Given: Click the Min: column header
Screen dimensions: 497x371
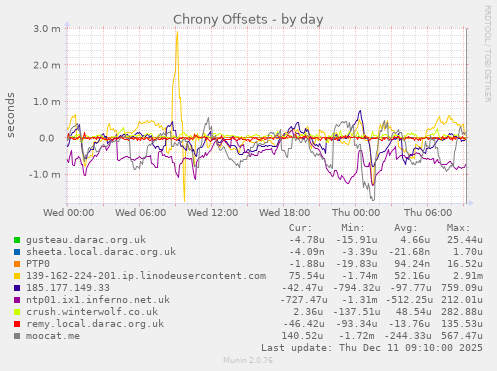Looking at the screenshot, I should click(x=353, y=228).
